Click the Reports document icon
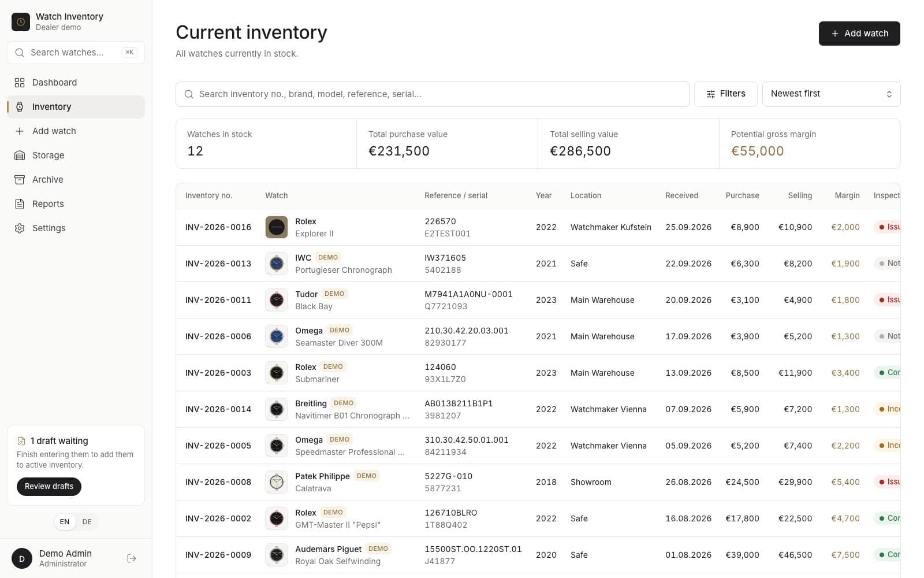Screen dimensions: 924x578 coord(20,204)
